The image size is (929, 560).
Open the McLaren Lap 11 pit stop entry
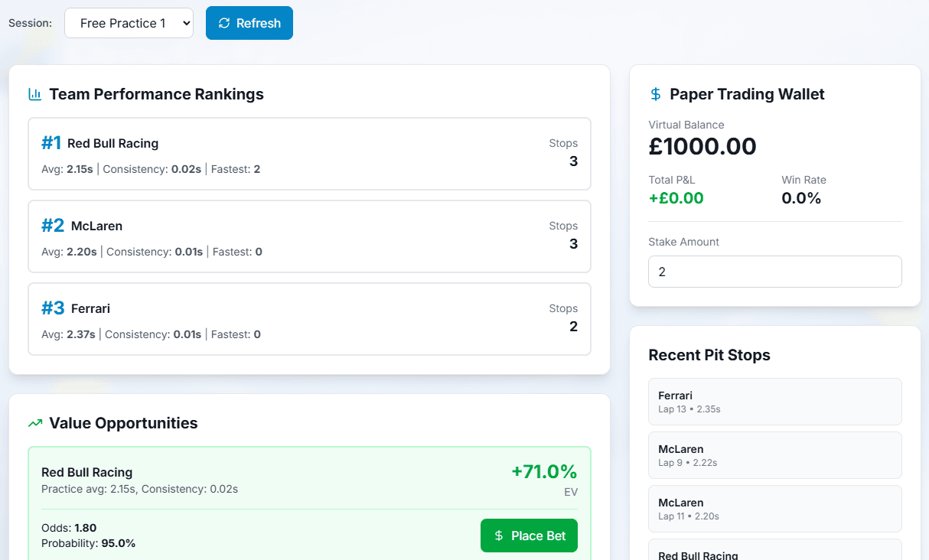tap(774, 509)
